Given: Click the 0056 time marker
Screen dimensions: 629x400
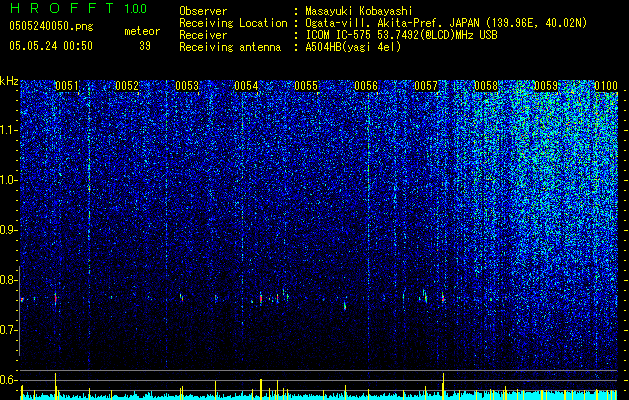Looking at the screenshot, I should click(366, 86).
